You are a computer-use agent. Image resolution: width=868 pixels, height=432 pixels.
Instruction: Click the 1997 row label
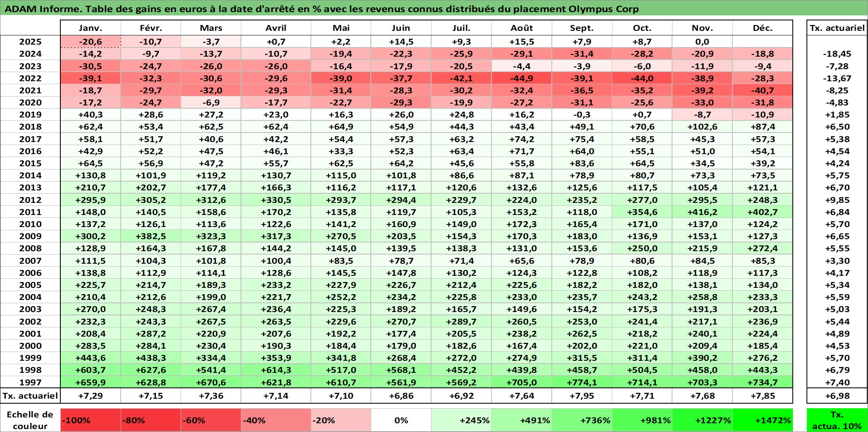tap(30, 382)
